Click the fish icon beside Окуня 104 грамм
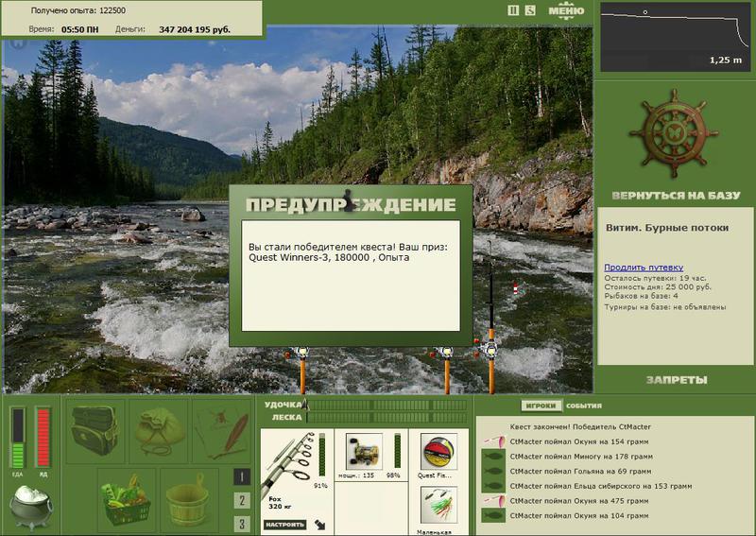This screenshot has height=536, width=756. (493, 516)
